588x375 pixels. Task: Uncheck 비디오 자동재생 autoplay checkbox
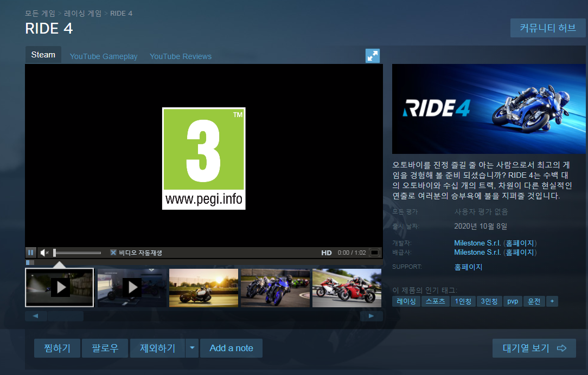click(113, 253)
